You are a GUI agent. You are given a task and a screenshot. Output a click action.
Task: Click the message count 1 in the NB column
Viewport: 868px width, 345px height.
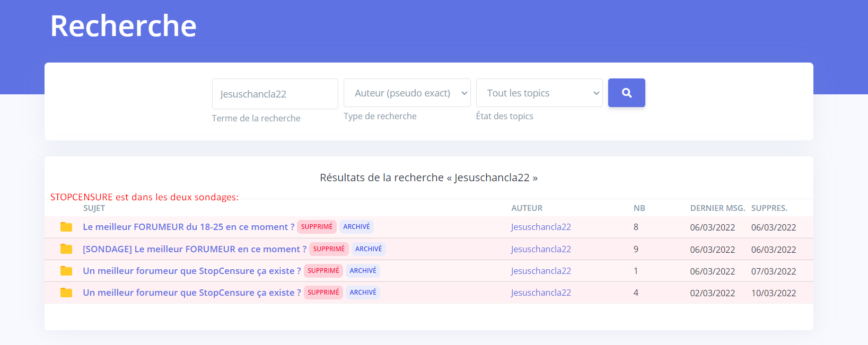(636, 271)
